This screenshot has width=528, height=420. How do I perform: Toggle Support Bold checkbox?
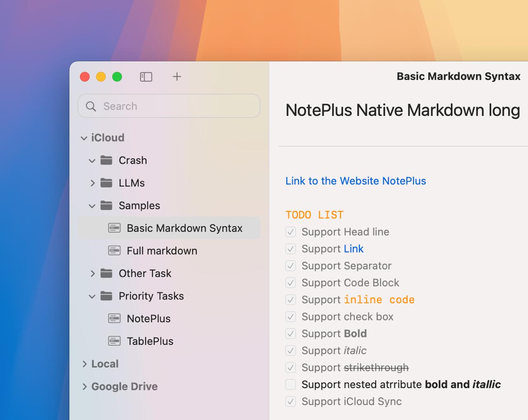point(291,333)
